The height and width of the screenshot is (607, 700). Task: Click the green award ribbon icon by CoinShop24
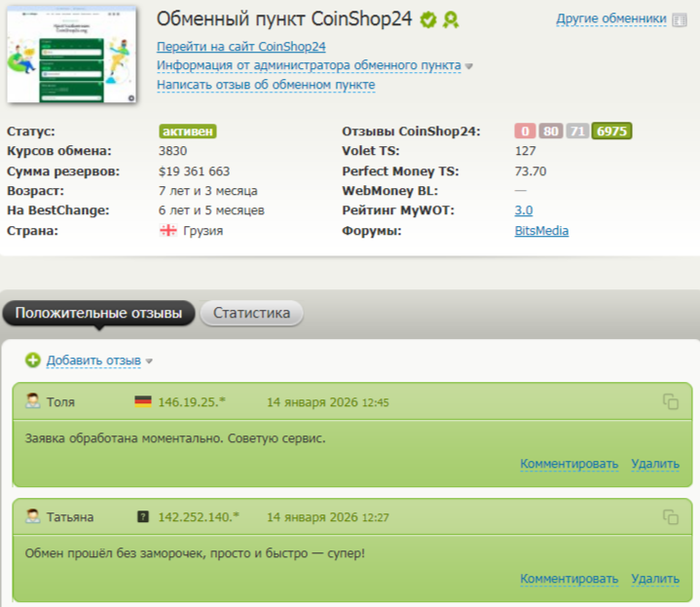point(451,19)
